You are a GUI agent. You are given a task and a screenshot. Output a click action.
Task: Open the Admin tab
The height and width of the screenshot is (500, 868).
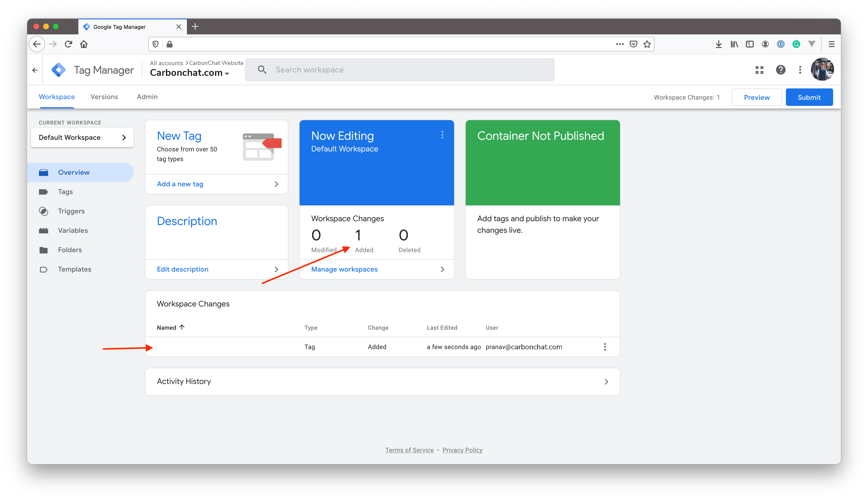pyautogui.click(x=147, y=97)
